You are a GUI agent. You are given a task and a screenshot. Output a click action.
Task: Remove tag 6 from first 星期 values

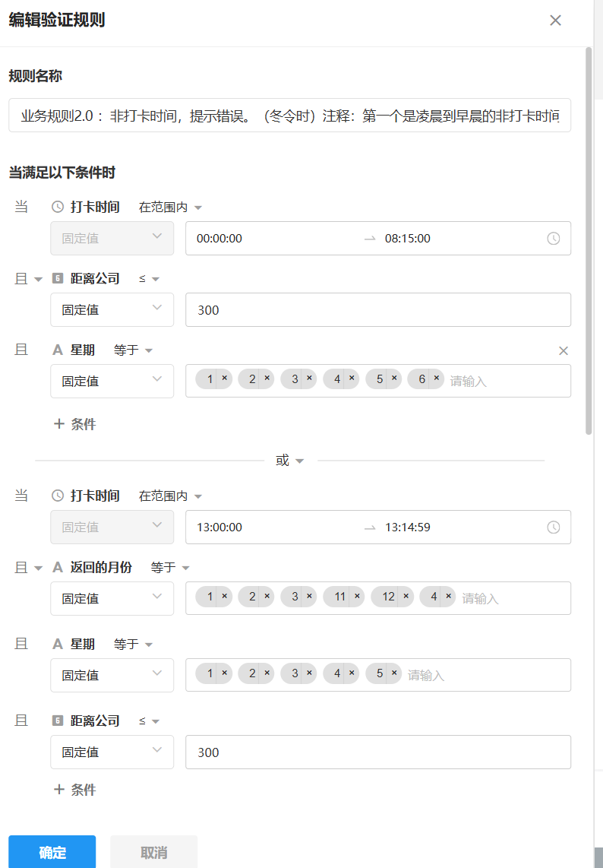pos(437,379)
